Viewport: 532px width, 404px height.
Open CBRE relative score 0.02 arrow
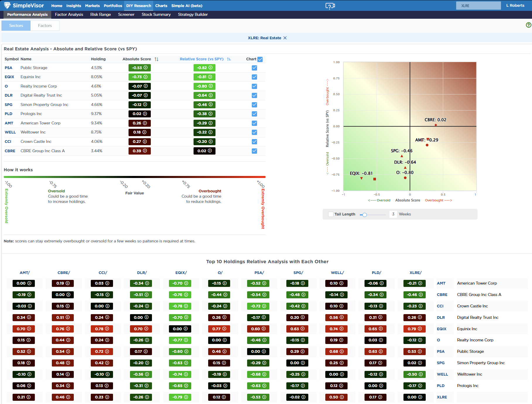pos(210,151)
